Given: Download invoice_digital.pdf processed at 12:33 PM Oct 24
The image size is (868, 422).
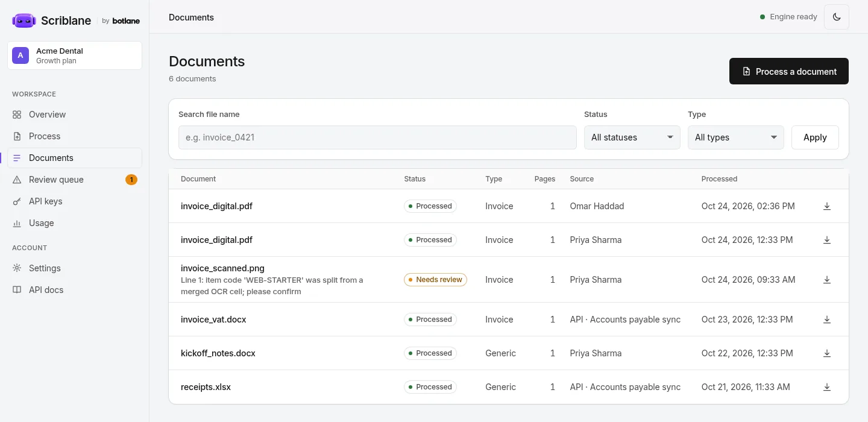Looking at the screenshot, I should click(x=827, y=240).
